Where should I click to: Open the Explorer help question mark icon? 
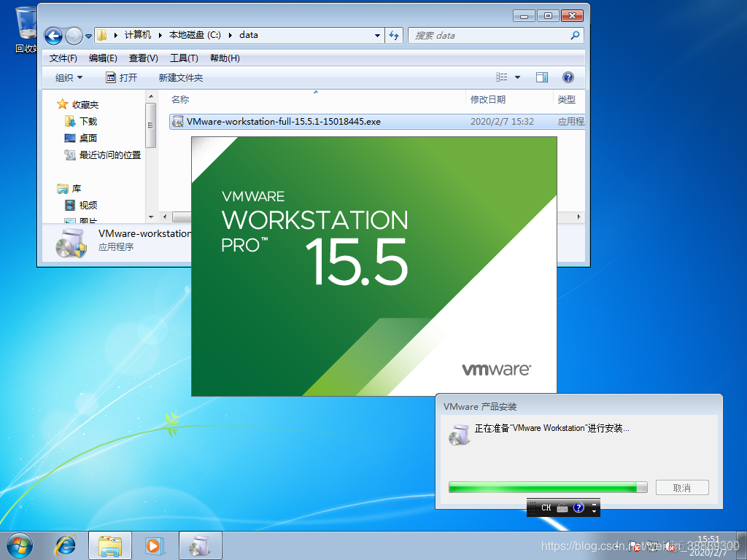click(x=568, y=77)
